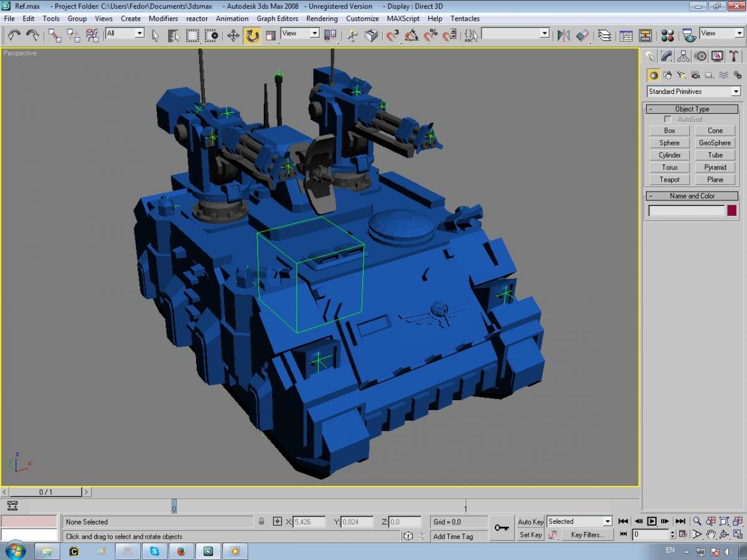This screenshot has width=747, height=560.
Task: Open the Modifiers menu
Action: (163, 19)
